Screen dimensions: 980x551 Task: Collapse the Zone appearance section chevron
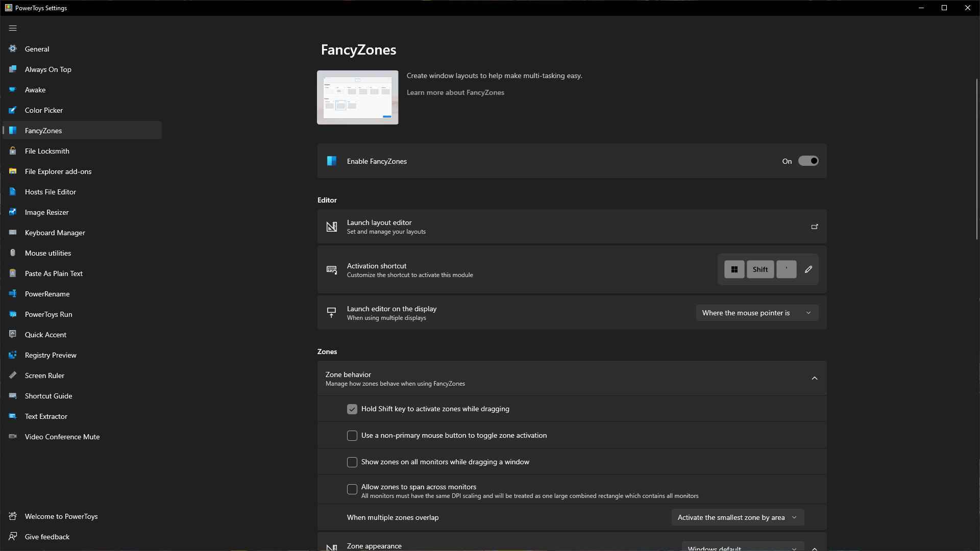(x=815, y=548)
